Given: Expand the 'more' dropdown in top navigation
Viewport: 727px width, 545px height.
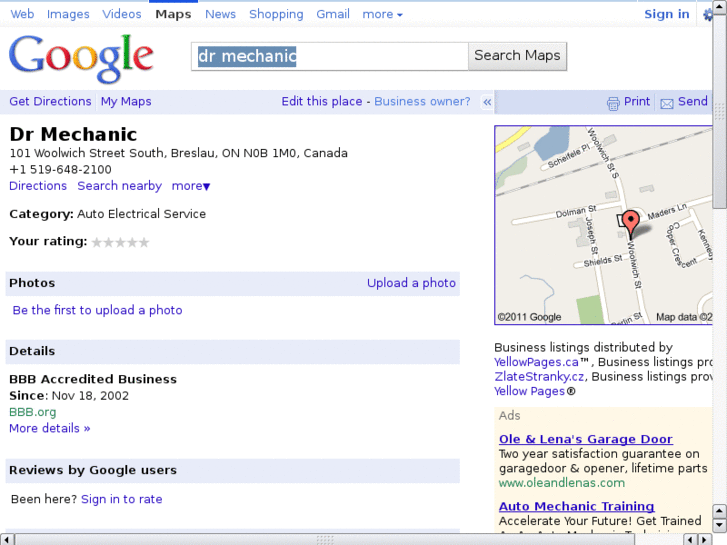Looking at the screenshot, I should point(382,14).
